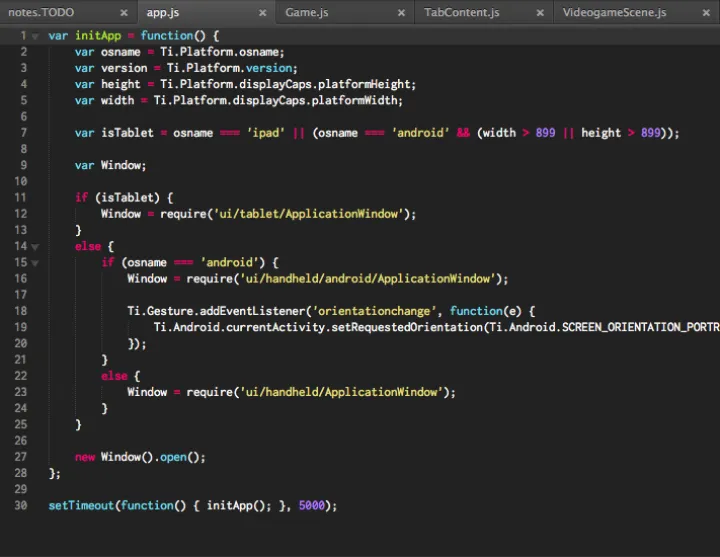This screenshot has width=720, height=557.
Task: Click the 'ui/handheld/ApplicationWindow' string on line 23
Action: coord(341,392)
